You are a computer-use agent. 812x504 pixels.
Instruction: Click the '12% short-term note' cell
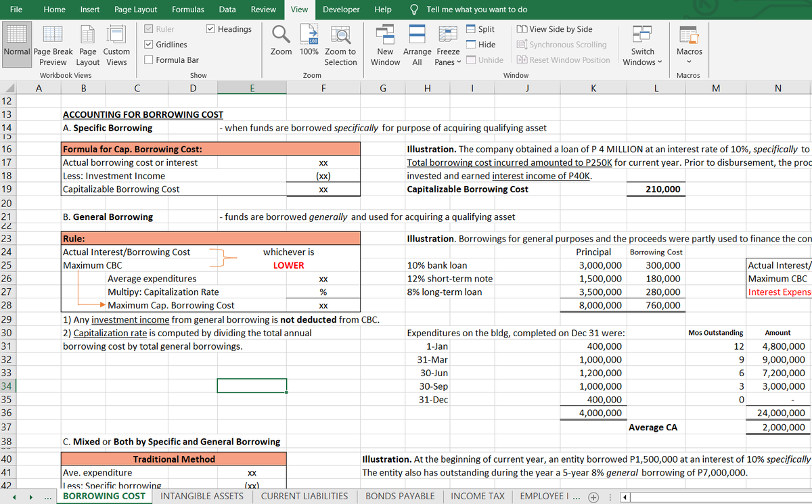449,279
